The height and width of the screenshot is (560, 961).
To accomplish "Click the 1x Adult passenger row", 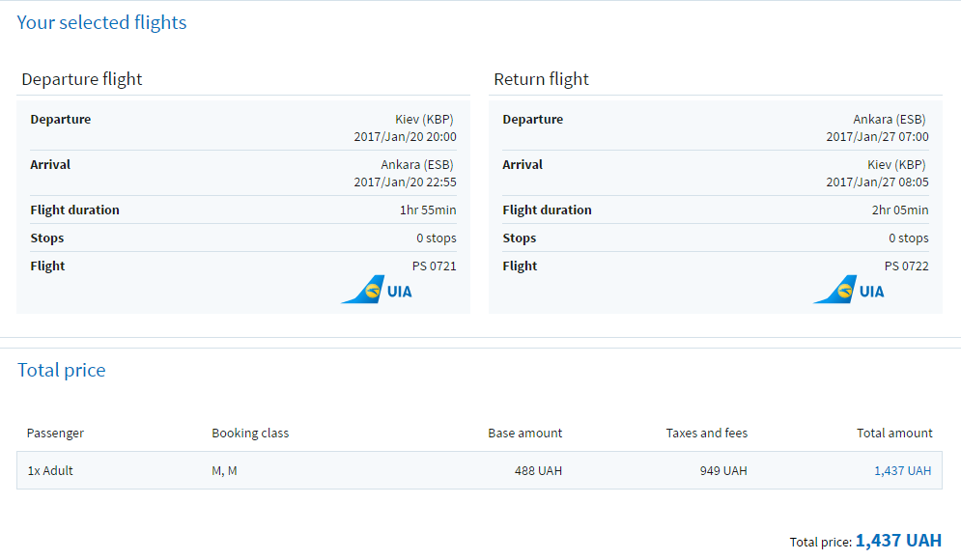I will click(x=50, y=471).
